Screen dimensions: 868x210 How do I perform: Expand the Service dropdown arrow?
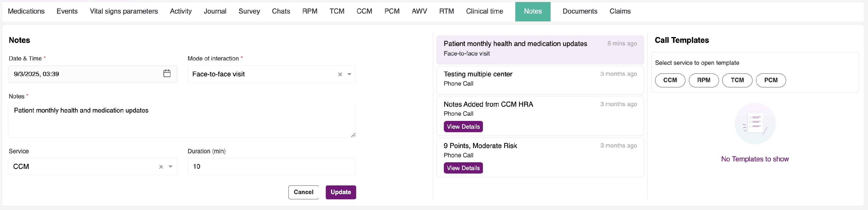point(170,167)
